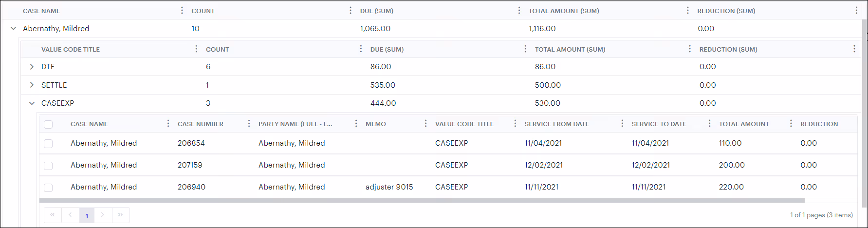Viewport: 868px width, 228px height.
Task: Open column menu for top-level Due (Sum) header
Action: coord(519,11)
